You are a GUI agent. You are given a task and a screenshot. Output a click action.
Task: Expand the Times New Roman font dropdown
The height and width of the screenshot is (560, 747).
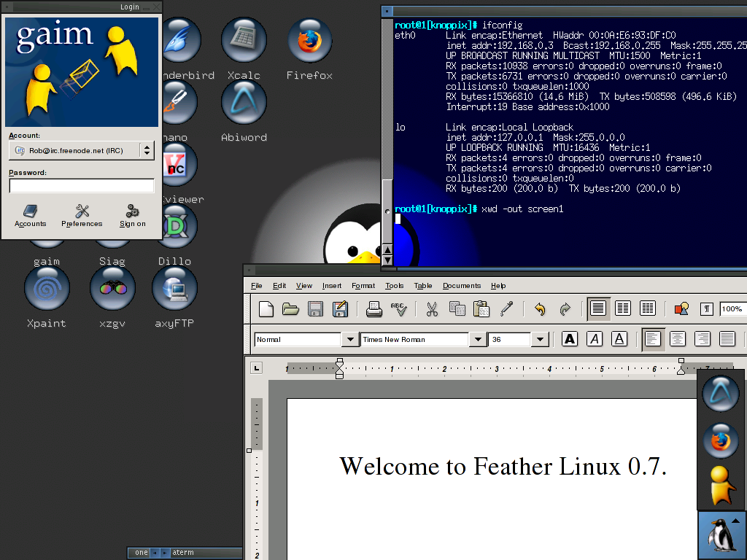(x=478, y=338)
